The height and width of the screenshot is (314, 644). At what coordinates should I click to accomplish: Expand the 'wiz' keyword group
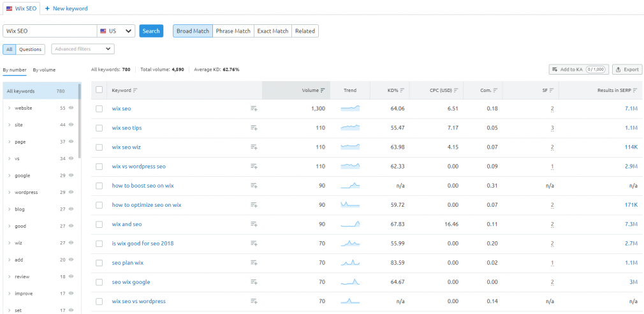point(9,243)
